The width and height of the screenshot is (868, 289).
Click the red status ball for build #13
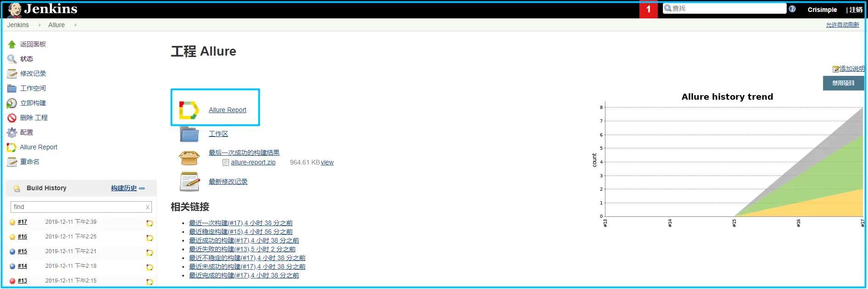click(x=12, y=281)
